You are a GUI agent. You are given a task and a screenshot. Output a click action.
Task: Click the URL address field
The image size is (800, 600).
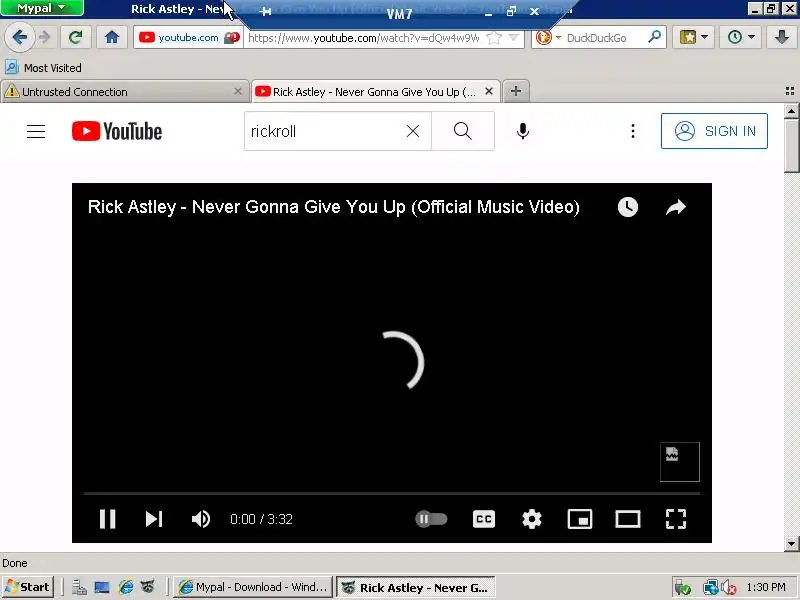(x=363, y=38)
